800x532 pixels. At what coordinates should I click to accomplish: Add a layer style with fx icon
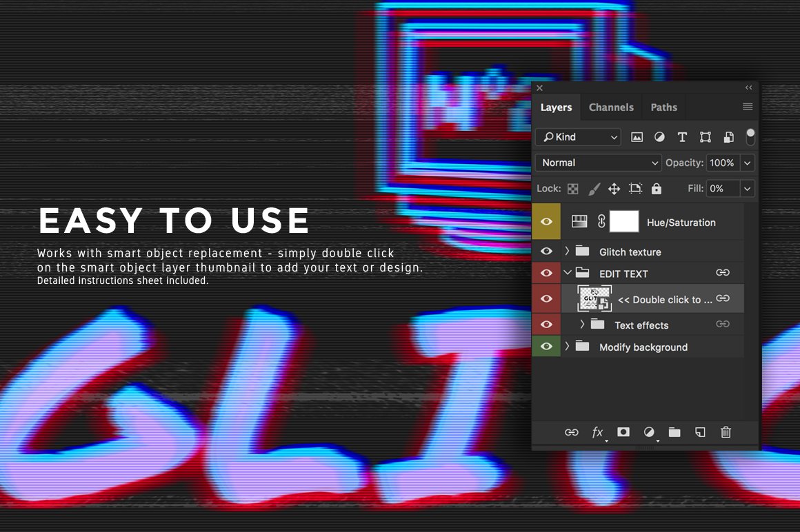[x=597, y=432]
